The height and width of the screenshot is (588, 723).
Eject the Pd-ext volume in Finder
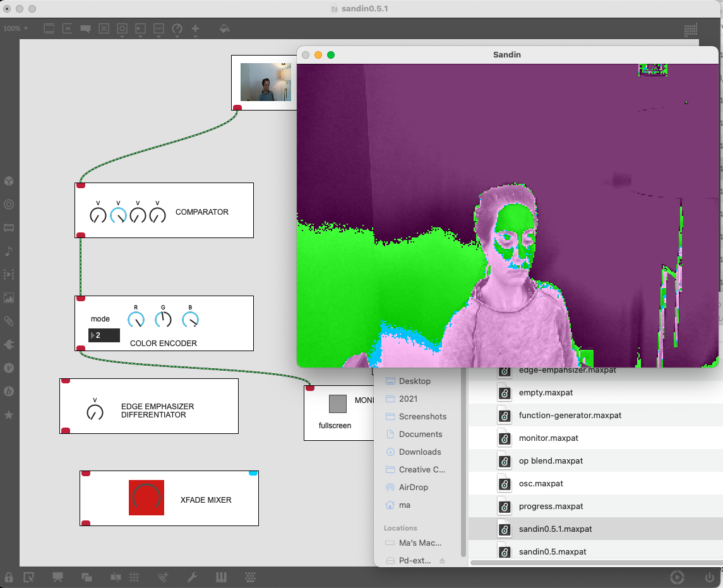tap(442, 561)
